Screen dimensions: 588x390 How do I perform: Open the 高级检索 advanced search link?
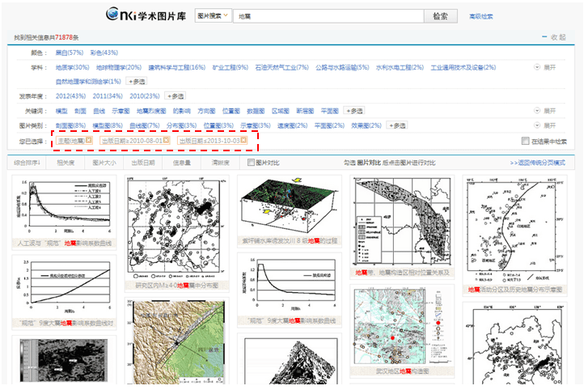click(481, 16)
